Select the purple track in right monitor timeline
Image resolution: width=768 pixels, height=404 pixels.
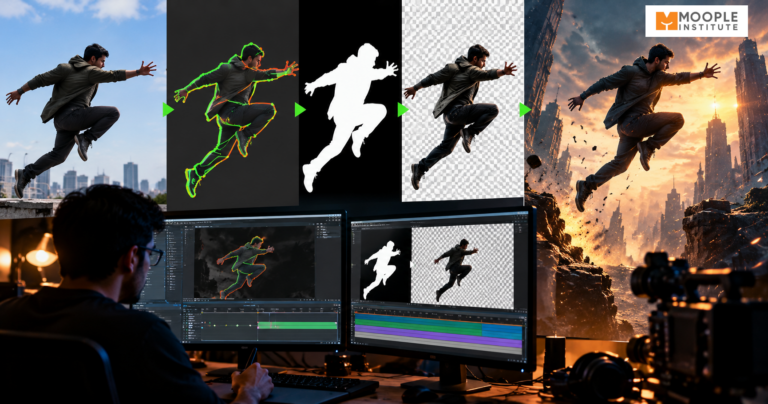pyautogui.click(x=438, y=336)
